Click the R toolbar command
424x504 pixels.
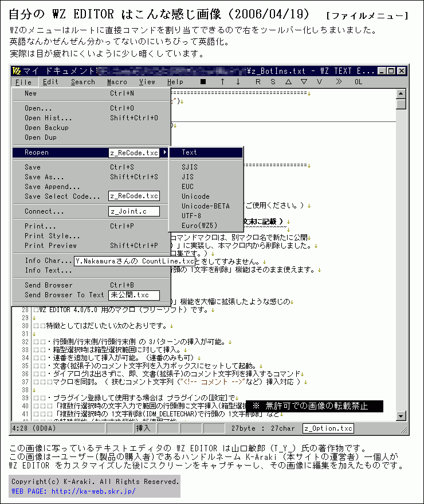tap(258, 82)
